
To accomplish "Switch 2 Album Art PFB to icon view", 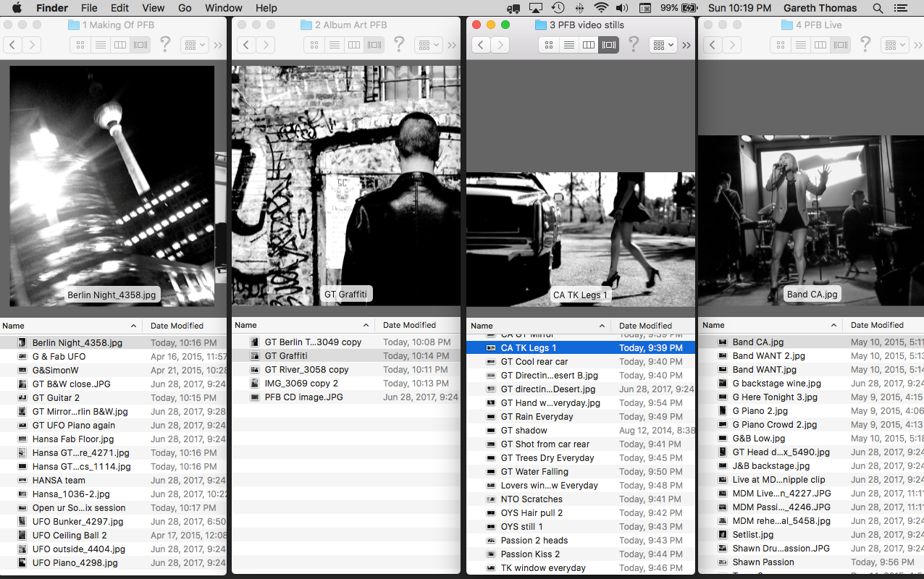I will tap(314, 45).
